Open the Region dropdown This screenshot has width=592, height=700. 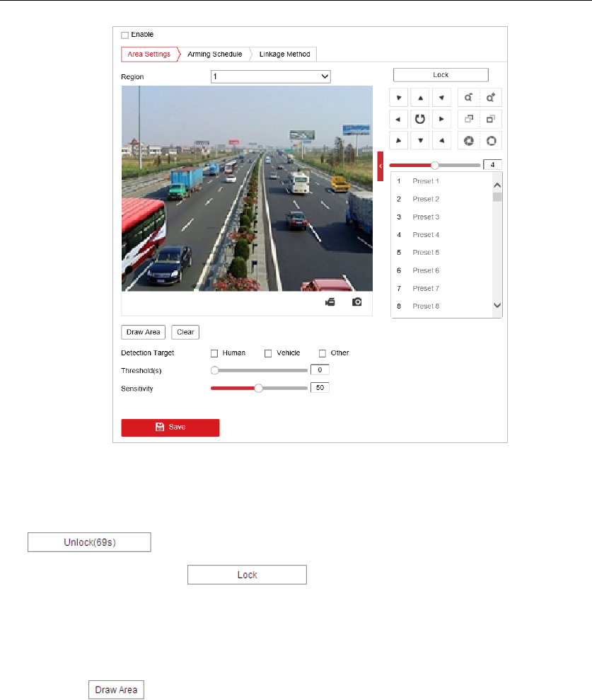click(x=270, y=76)
